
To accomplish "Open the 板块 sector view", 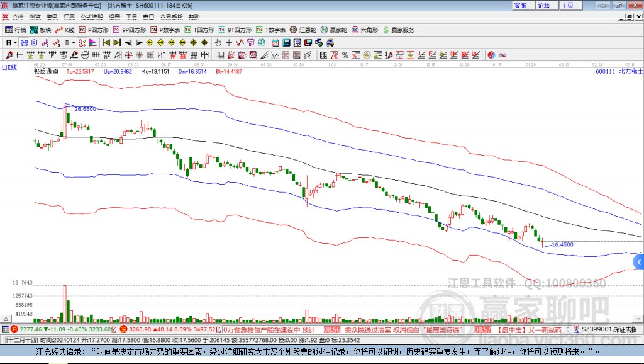I will pos(40,30).
